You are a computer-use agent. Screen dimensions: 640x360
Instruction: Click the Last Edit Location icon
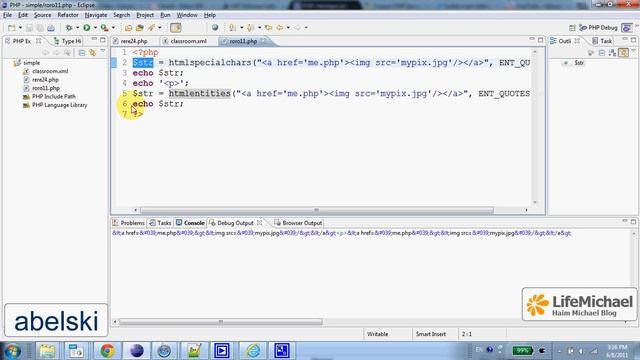[268, 28]
